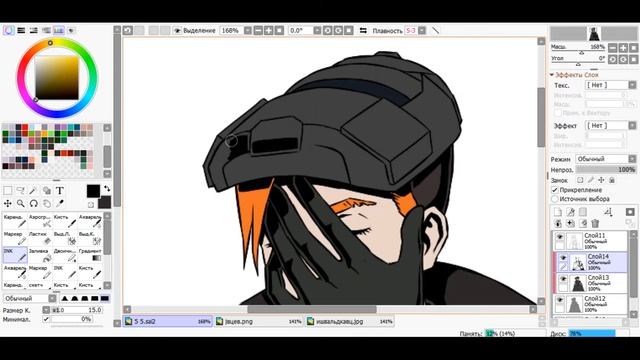Screen dimensions: 640x360
Task: Select the magic wand tool
Action: point(33,191)
